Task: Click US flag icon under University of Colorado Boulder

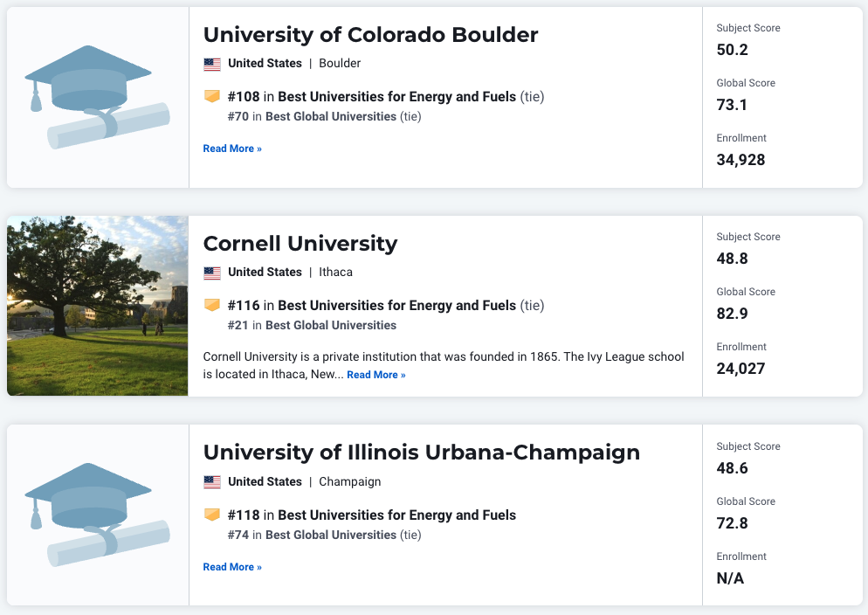Action: (x=212, y=64)
